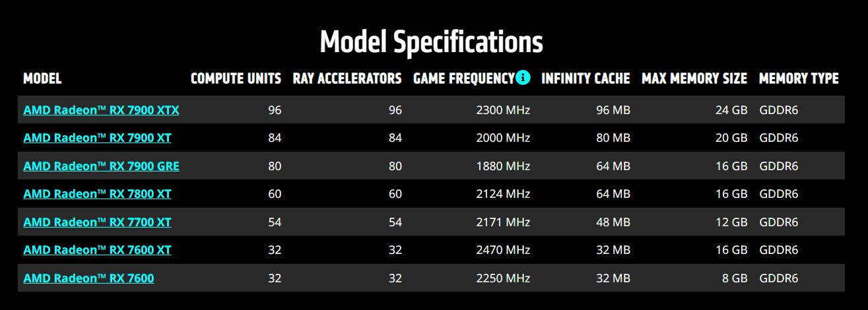Open the AMD Radeon RX 7900 XTX link
Image resolution: width=868 pixels, height=310 pixels.
click(101, 110)
